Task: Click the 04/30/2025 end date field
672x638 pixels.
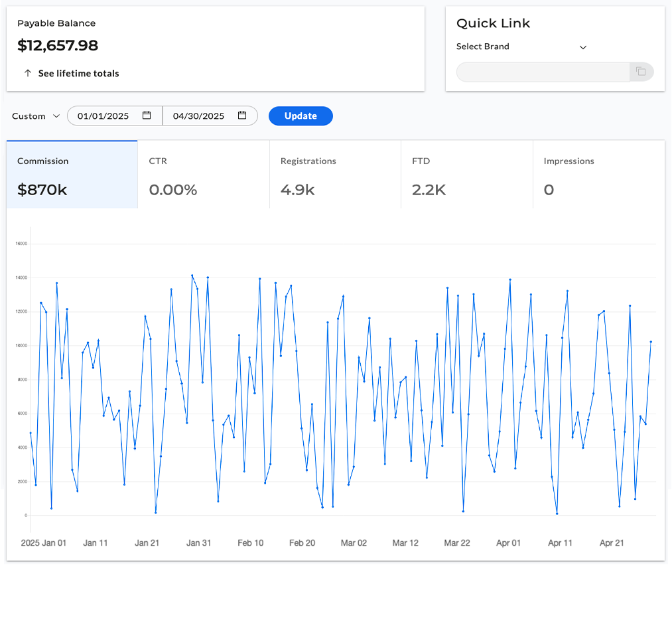Action: (198, 116)
